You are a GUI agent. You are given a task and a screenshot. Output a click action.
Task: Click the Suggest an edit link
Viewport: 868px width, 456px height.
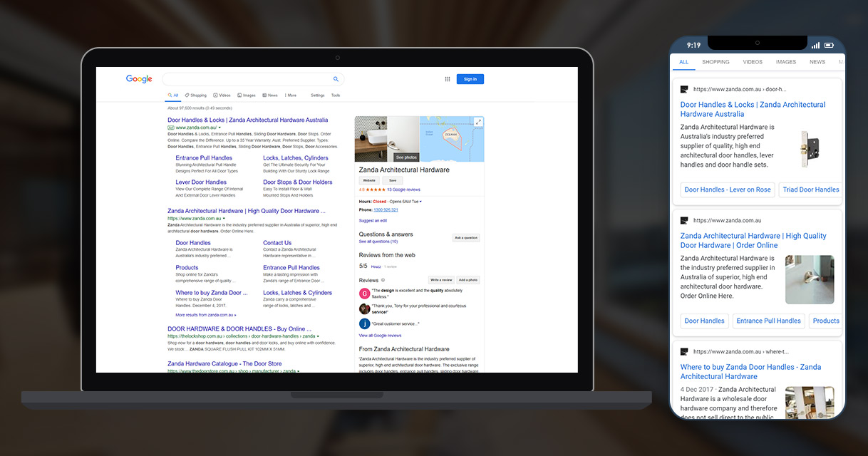click(373, 221)
